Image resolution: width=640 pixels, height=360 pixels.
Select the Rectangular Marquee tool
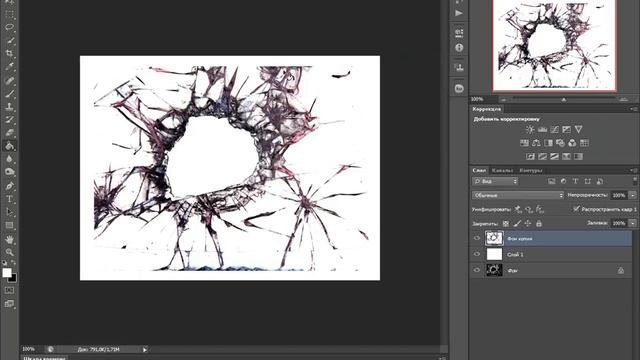tap(9, 15)
